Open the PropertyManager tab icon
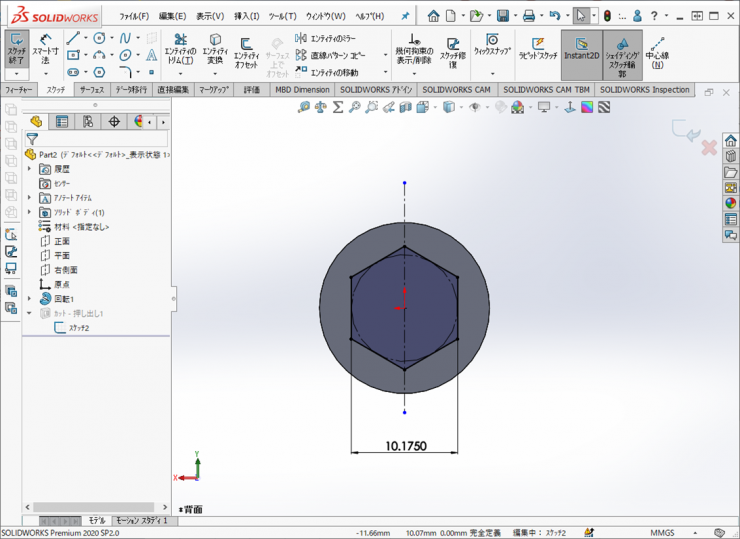Viewport: 740px width, 539px height. tap(62, 122)
